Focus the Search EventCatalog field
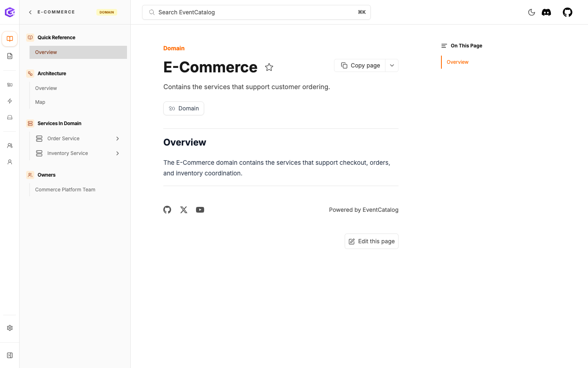Screen dimensions: 588x368 256,12
